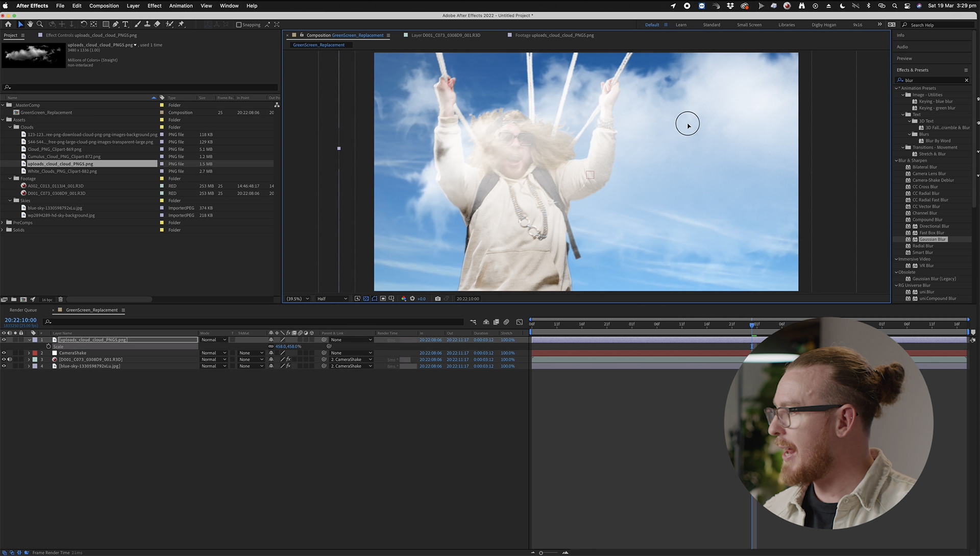The height and width of the screenshot is (556, 980).
Task: Go to the Home screen icon
Action: 8,25
